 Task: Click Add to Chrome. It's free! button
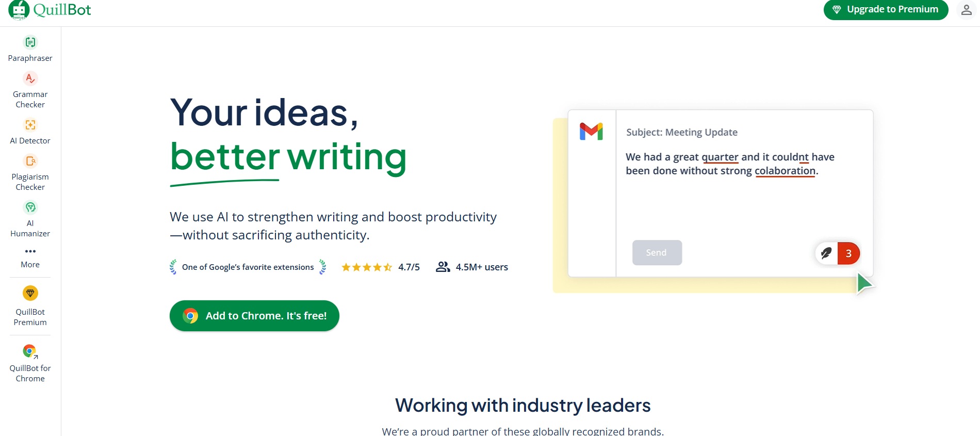[x=254, y=316]
